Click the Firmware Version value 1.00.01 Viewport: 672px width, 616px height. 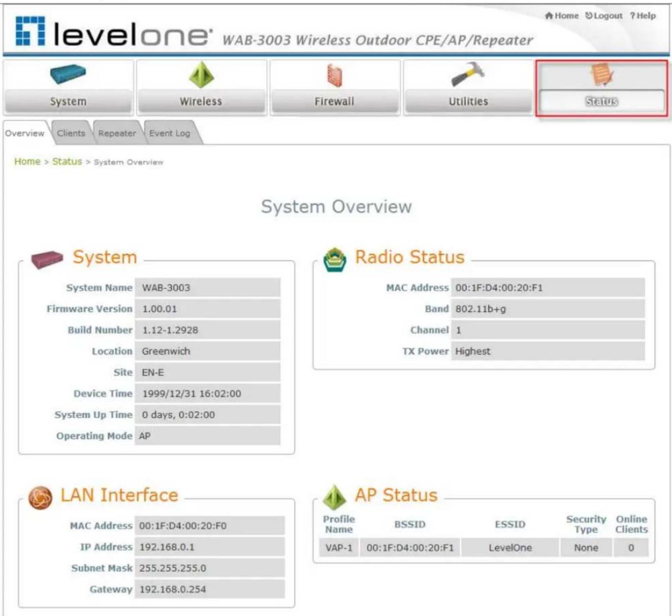(207, 309)
